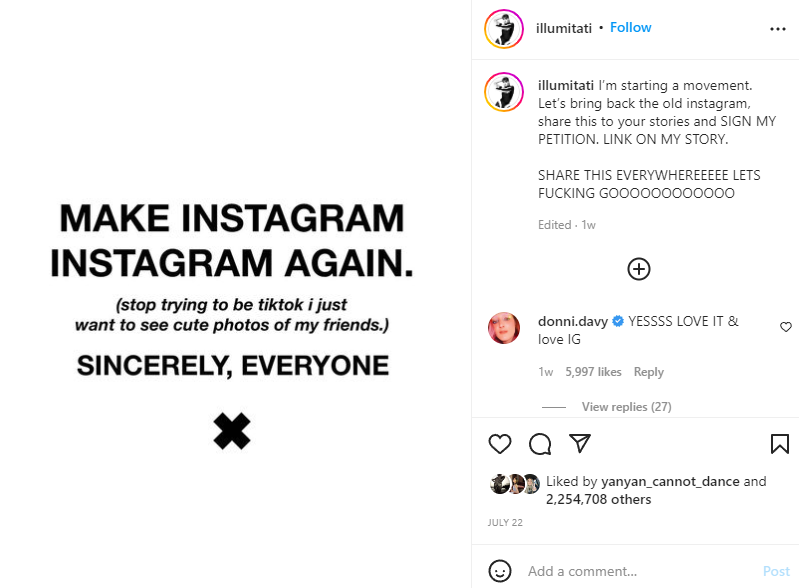View 5,997 likes on the comment

click(x=593, y=372)
